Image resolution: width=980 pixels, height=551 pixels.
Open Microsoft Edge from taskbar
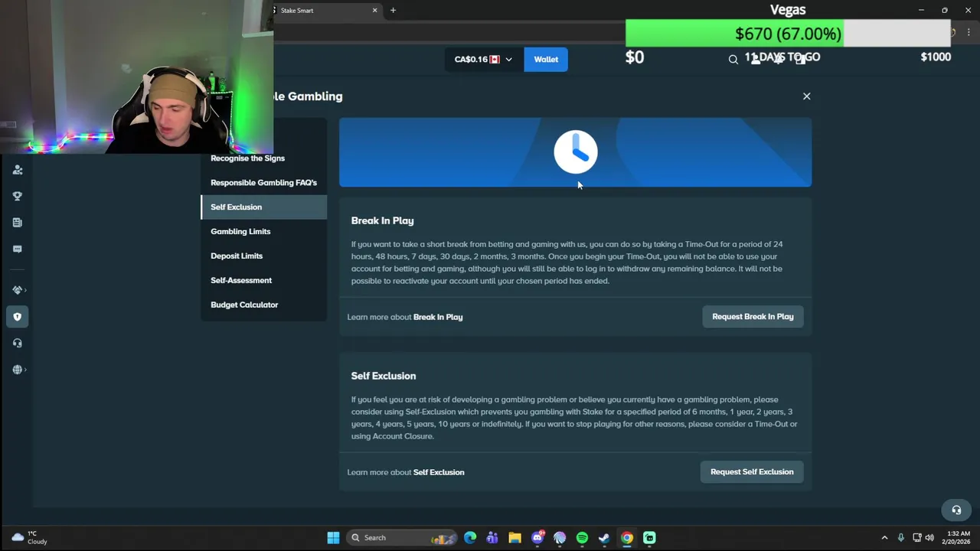pyautogui.click(x=470, y=538)
